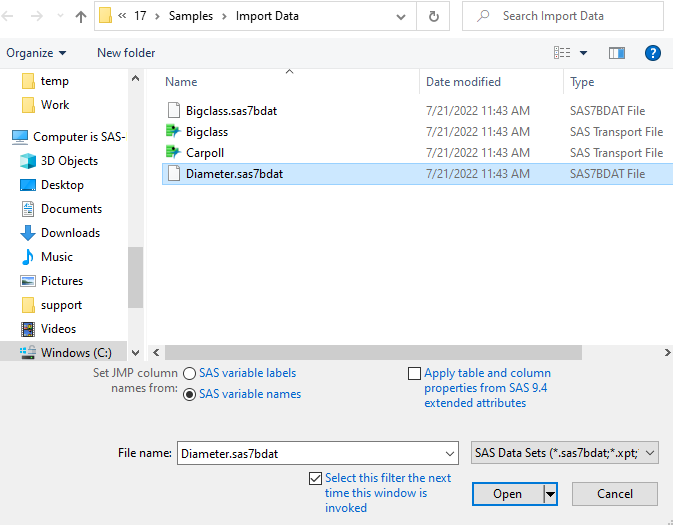Expand Open button dropdown arrow
Image resolution: width=673 pixels, height=525 pixels.
pos(550,494)
